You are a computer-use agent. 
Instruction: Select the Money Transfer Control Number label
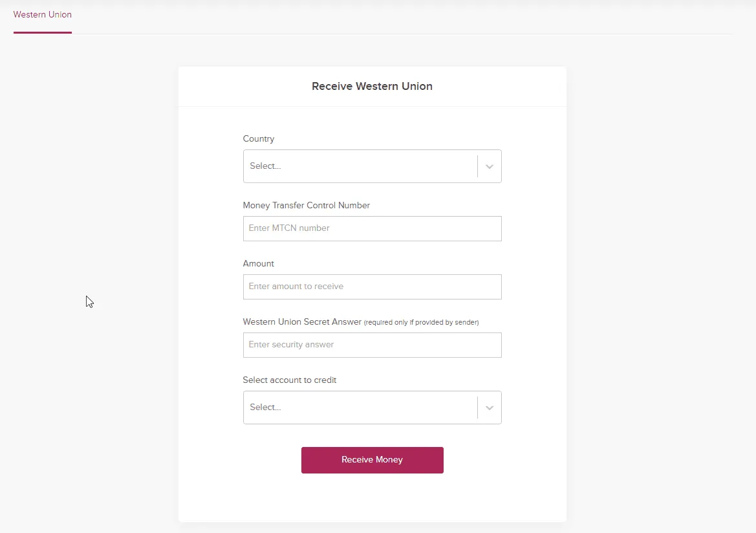point(306,206)
